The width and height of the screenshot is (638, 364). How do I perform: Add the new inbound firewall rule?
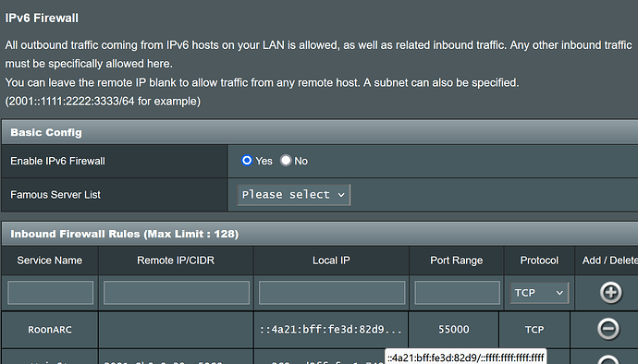click(611, 293)
